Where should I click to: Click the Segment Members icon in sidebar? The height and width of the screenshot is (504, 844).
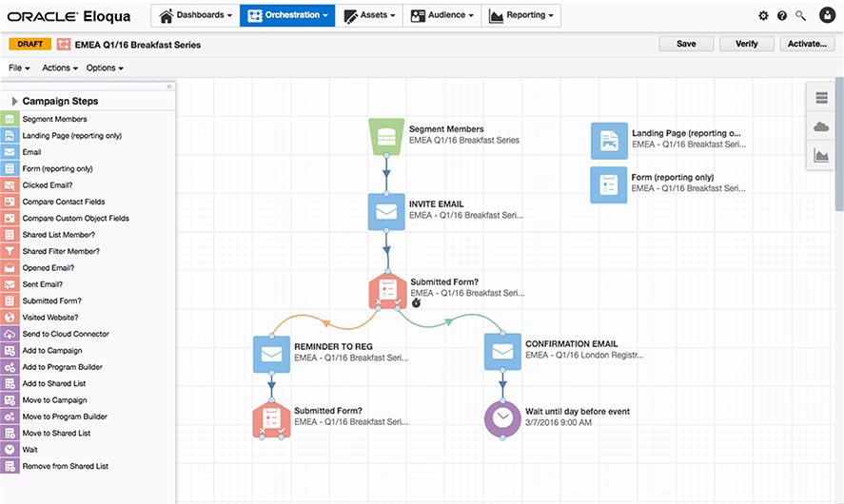point(10,119)
